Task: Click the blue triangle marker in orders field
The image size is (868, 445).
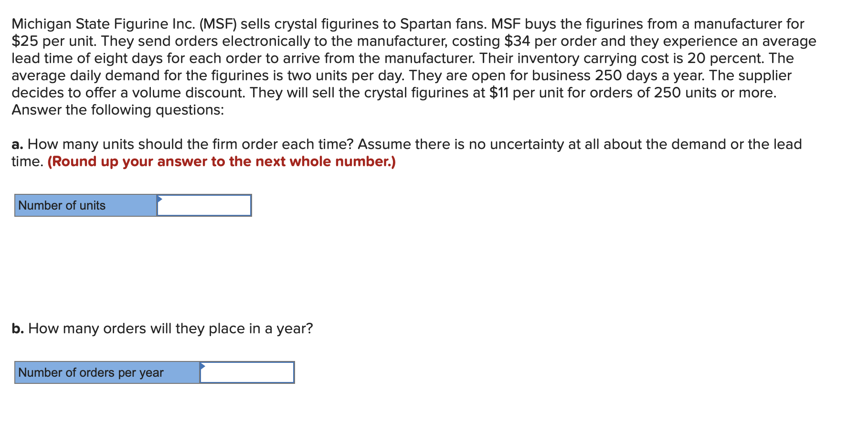Action: click(202, 366)
